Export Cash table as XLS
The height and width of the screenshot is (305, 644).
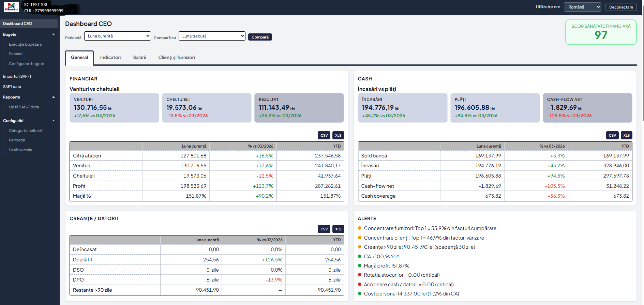(x=627, y=135)
